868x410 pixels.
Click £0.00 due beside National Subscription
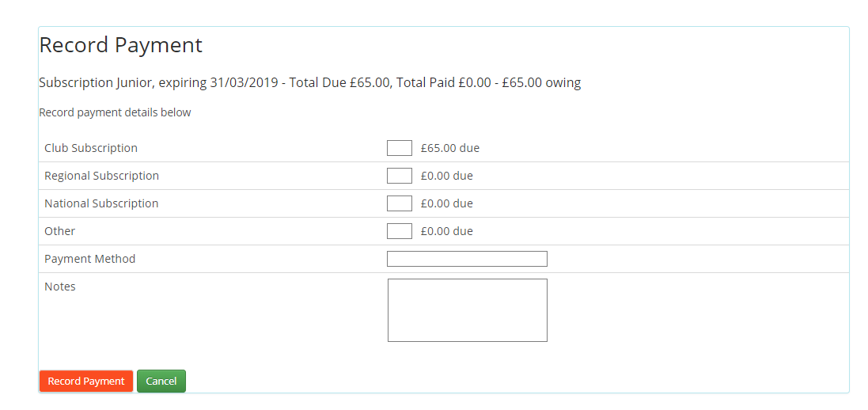[447, 203]
